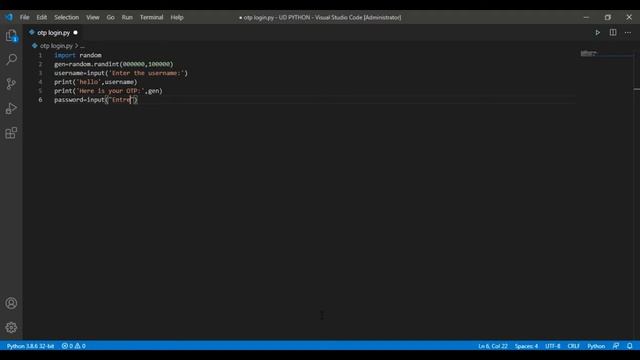Image resolution: width=640 pixels, height=360 pixels.
Task: Open the Explorer view in activity bar
Action: [11, 36]
